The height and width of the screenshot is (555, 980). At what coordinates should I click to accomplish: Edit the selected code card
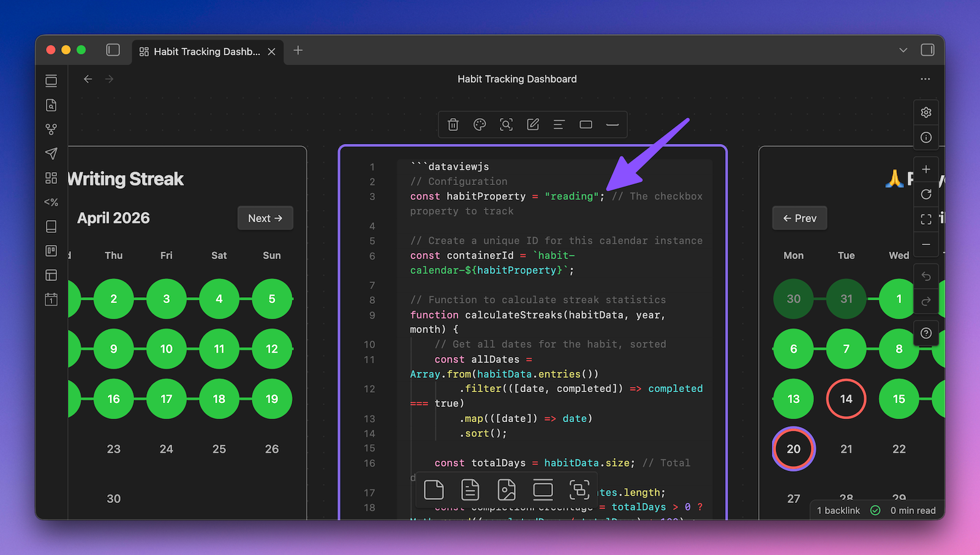point(533,125)
